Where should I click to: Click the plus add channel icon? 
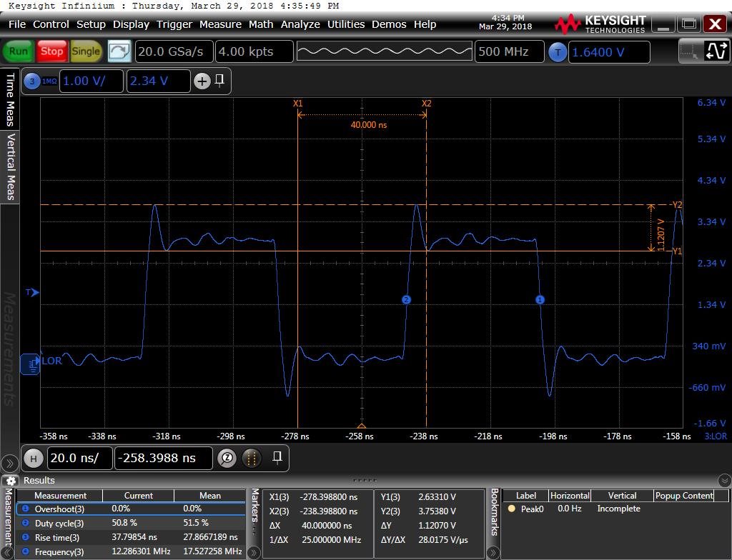point(202,81)
